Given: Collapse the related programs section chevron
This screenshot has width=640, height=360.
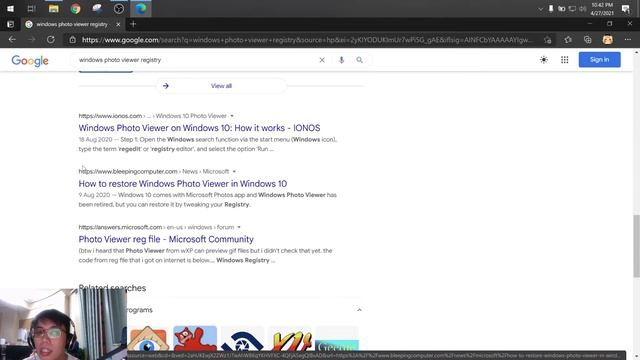Looking at the screenshot, I should click(359, 310).
